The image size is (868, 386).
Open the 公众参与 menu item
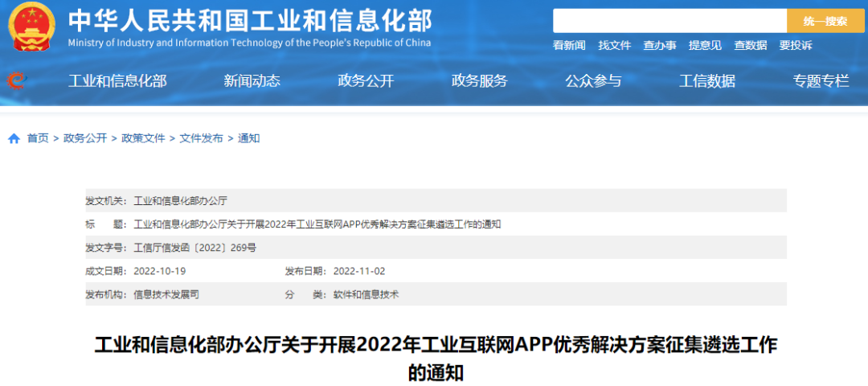[593, 80]
